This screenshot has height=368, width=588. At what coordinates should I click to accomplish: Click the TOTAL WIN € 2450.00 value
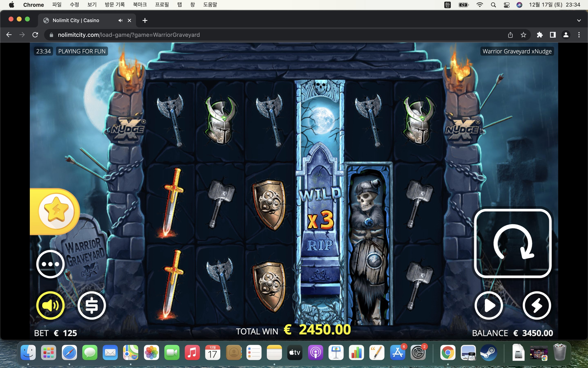tap(293, 330)
